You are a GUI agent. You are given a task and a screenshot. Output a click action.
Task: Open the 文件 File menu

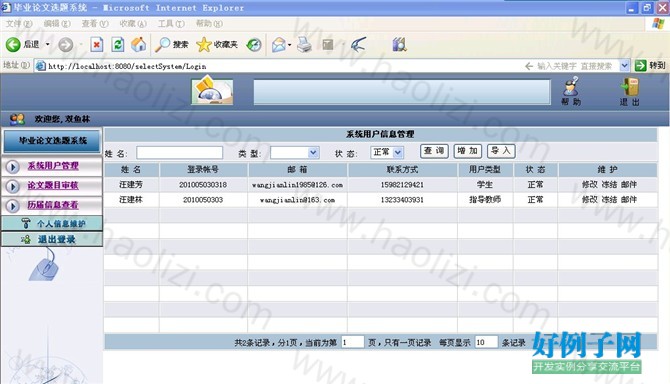(18, 23)
